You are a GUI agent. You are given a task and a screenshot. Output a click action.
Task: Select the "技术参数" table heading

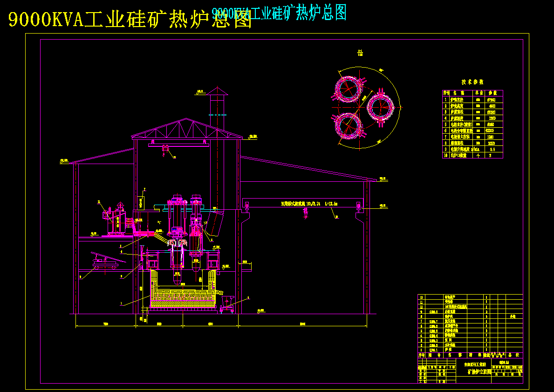pos(472,82)
